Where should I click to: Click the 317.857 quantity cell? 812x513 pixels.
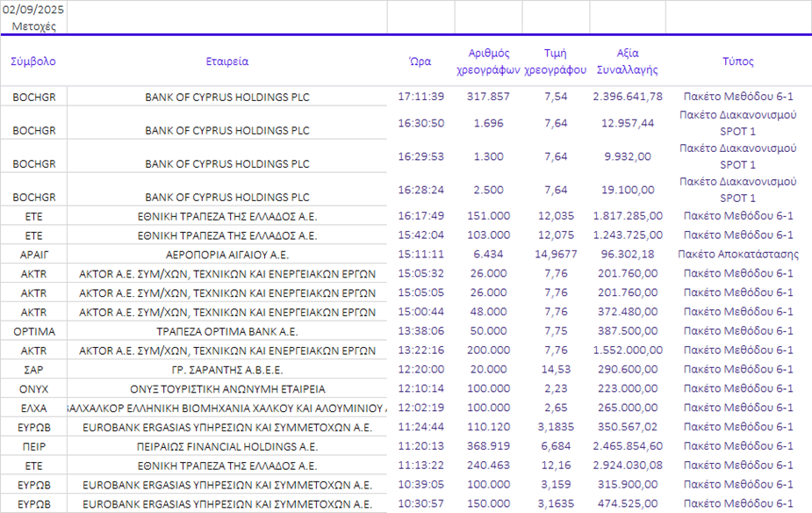click(x=489, y=97)
